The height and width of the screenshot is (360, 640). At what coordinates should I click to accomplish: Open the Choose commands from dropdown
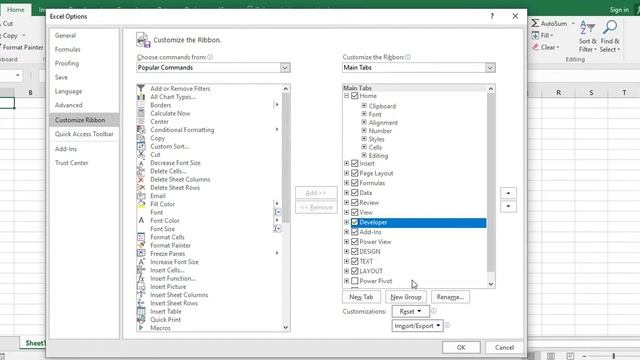coord(285,68)
